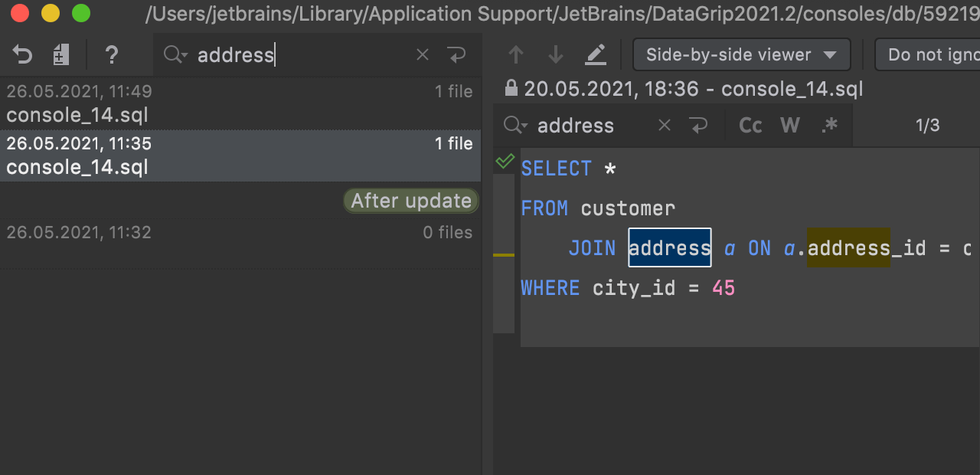Click the newline icon in the left search field
This screenshot has height=475, width=980.
(456, 55)
